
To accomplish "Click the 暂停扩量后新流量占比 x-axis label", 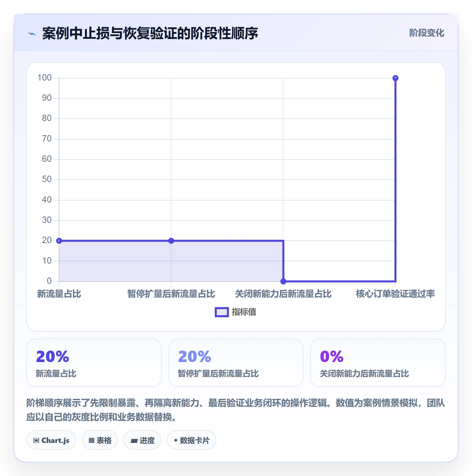I will [x=171, y=294].
